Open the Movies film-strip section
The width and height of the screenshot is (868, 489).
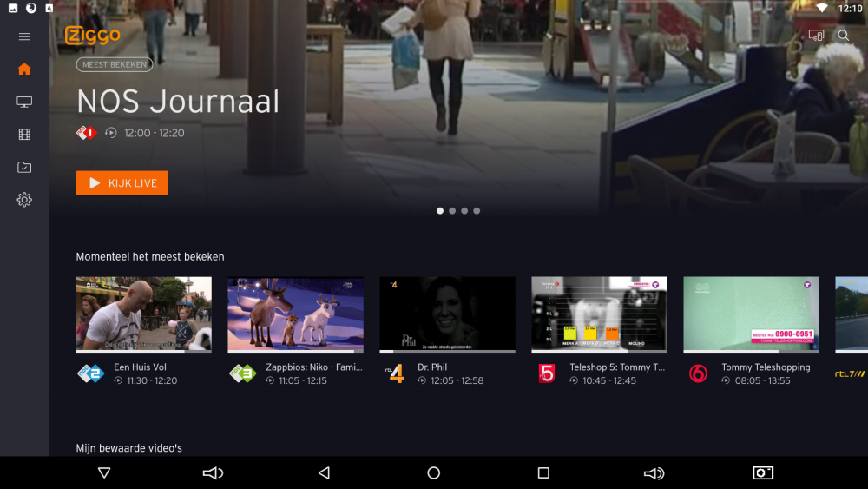click(24, 135)
